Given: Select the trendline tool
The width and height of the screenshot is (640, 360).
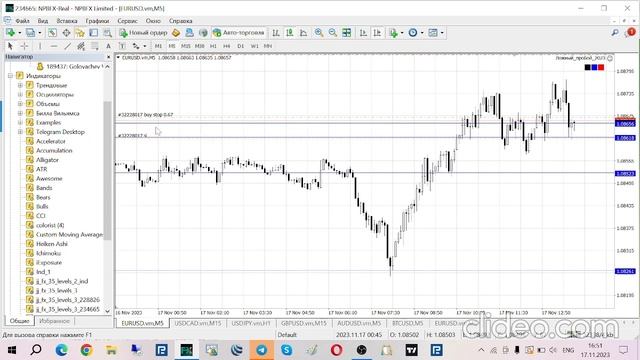Looking at the screenshot, I should [67, 46].
